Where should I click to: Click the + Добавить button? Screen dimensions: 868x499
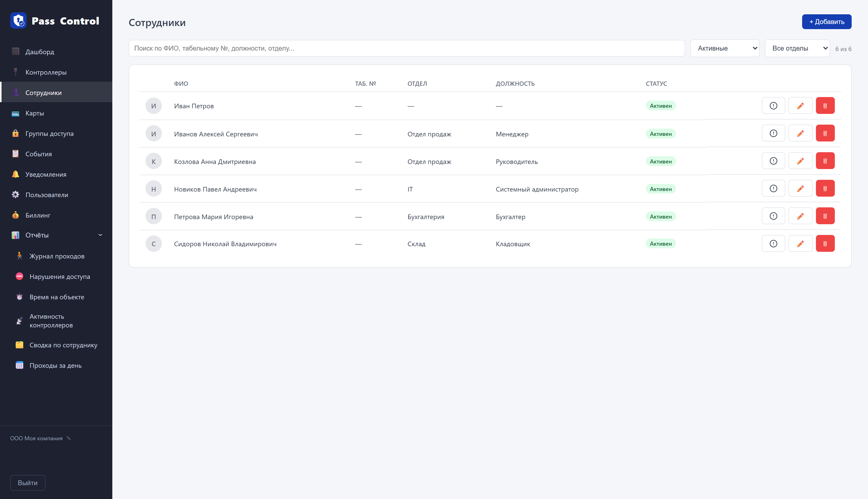826,22
